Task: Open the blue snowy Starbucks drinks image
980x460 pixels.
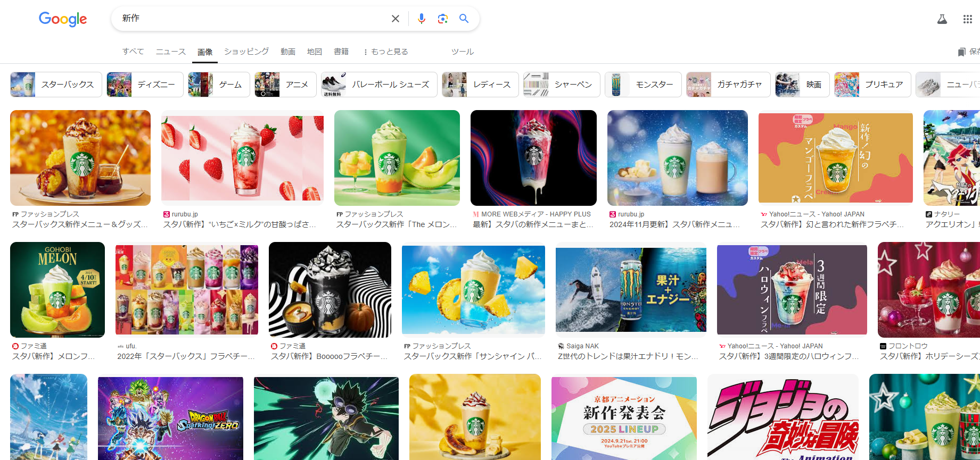Action: pyautogui.click(x=678, y=158)
